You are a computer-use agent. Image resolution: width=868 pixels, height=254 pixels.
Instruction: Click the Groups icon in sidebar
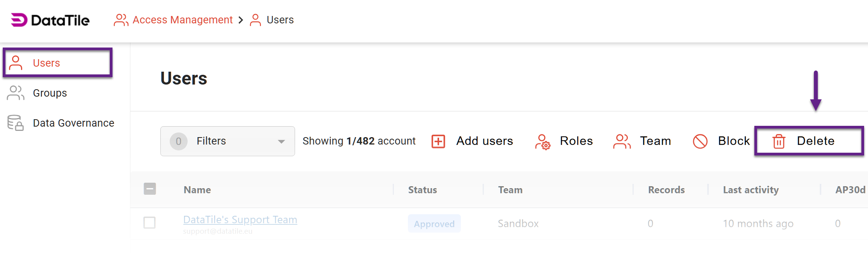pyautogui.click(x=15, y=93)
